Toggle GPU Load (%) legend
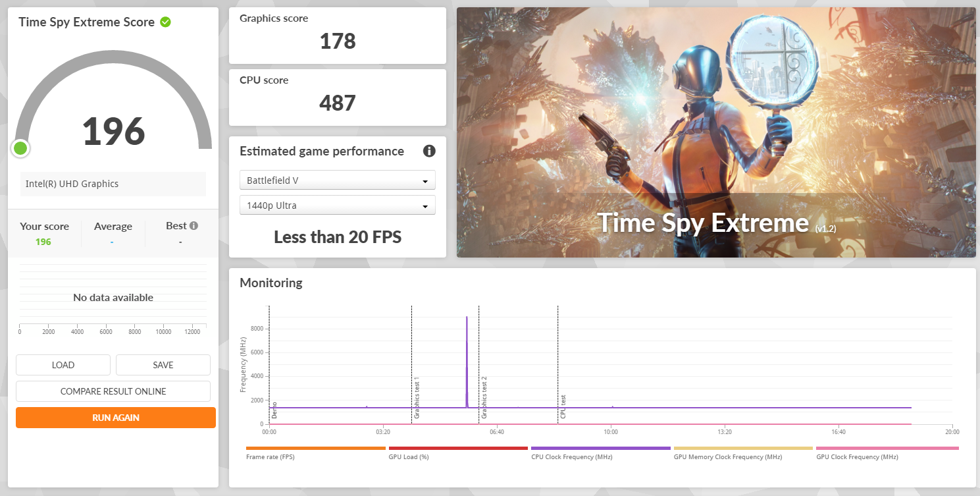The image size is (980, 496). (458, 453)
